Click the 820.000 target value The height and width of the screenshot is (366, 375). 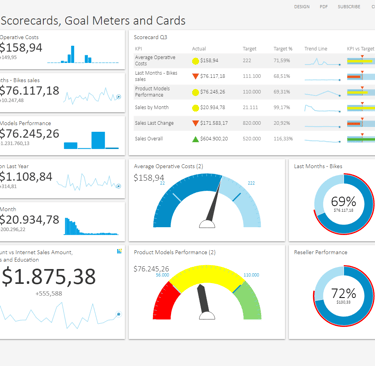point(252,123)
